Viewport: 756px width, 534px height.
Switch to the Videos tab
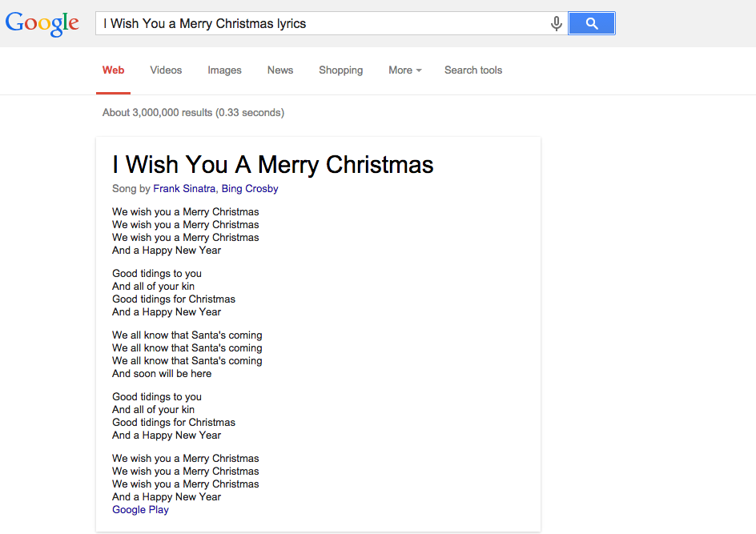click(x=166, y=70)
